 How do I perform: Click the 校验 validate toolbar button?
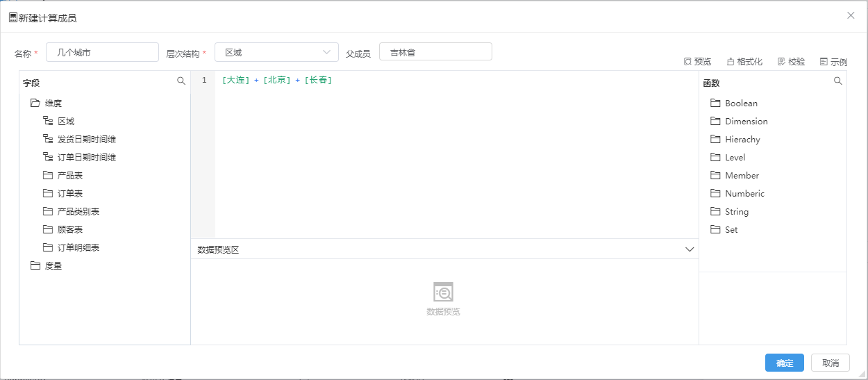click(x=792, y=62)
